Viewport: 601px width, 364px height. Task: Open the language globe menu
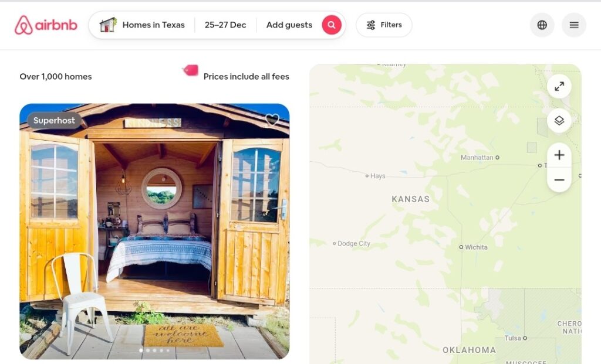point(542,25)
